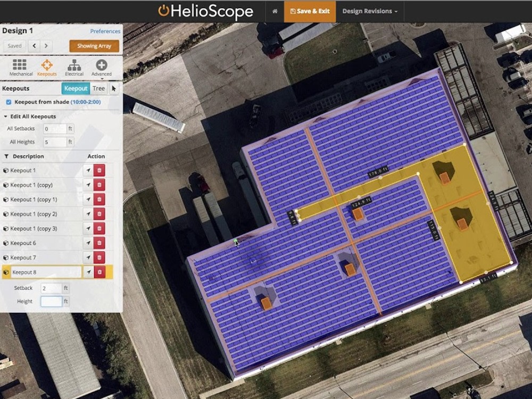The width and height of the screenshot is (532, 399).
Task: Delete Keepout 1 (copy)
Action: pyautogui.click(x=99, y=185)
